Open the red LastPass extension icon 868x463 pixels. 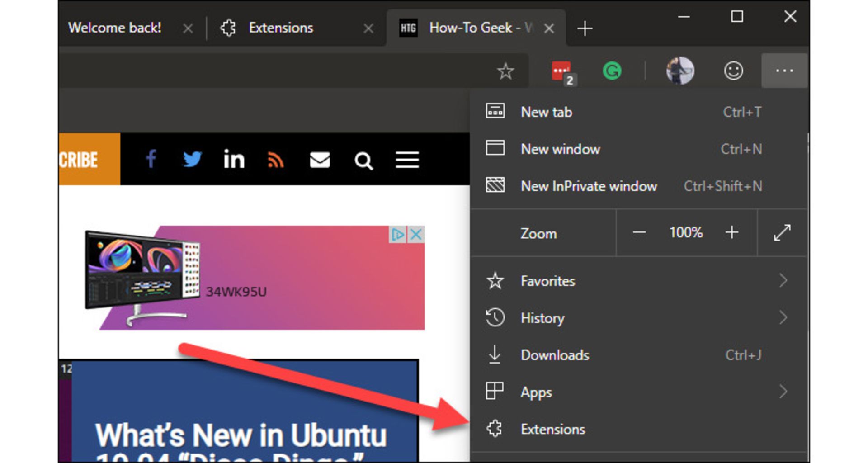point(563,72)
